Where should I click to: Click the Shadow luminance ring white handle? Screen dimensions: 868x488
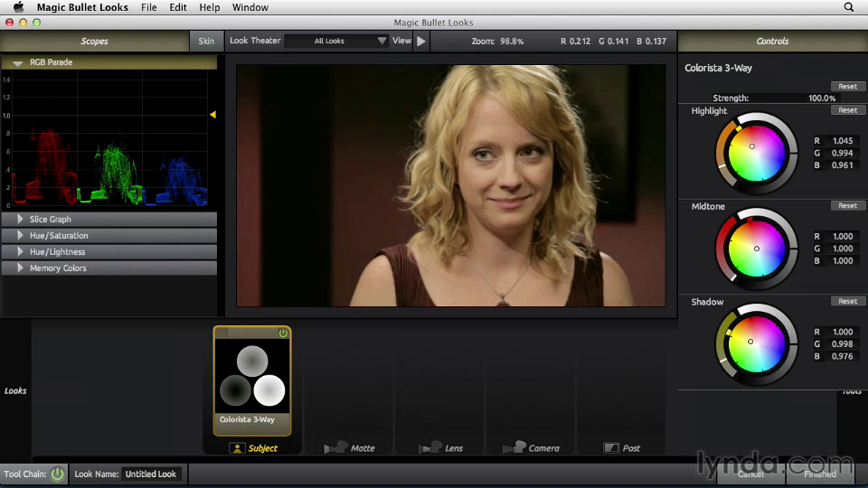coord(722,361)
